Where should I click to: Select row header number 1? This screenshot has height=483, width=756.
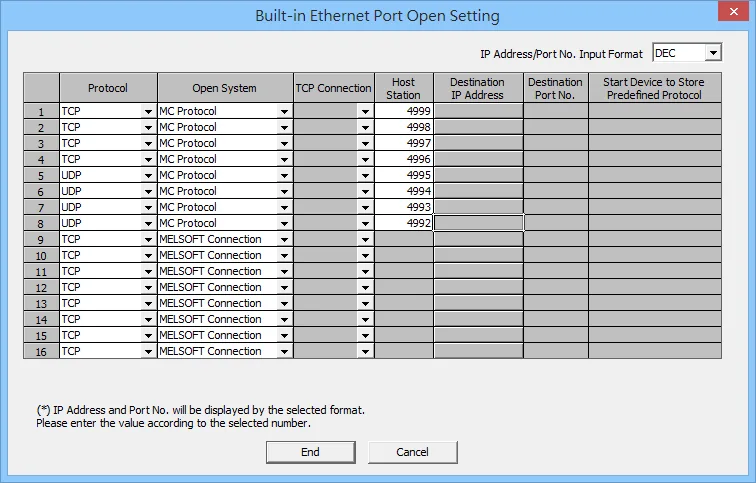tap(41, 111)
